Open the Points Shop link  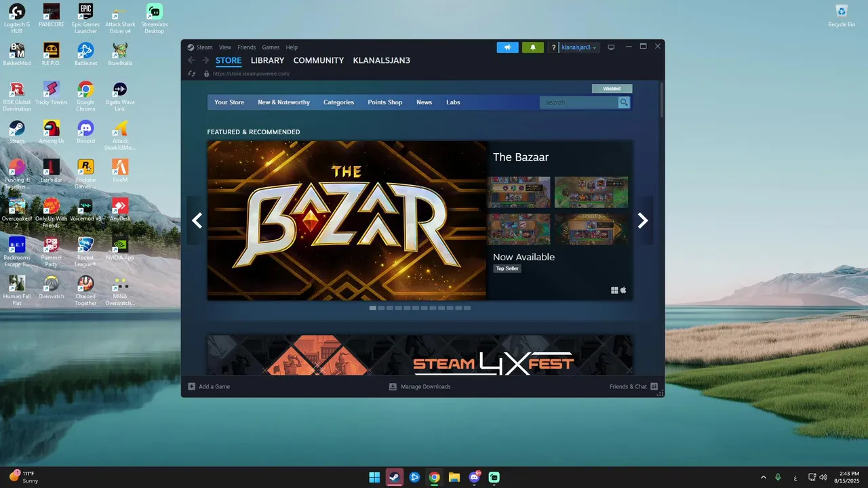(x=385, y=102)
